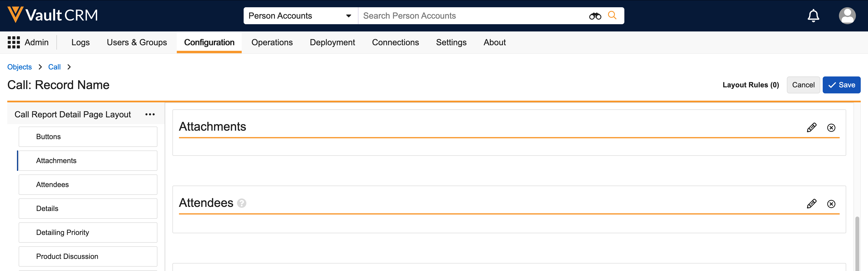This screenshot has width=868, height=271.
Task: Show help tooltip next to Attendees heading
Action: tap(242, 203)
